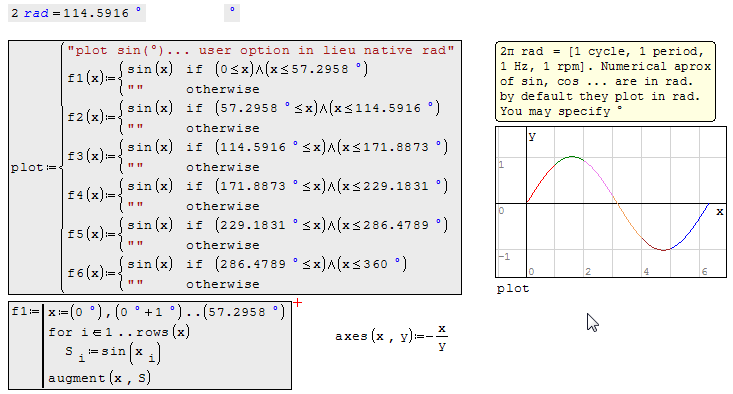Click the y axis label in plot
The width and height of the screenshot is (733, 394).
(532, 136)
